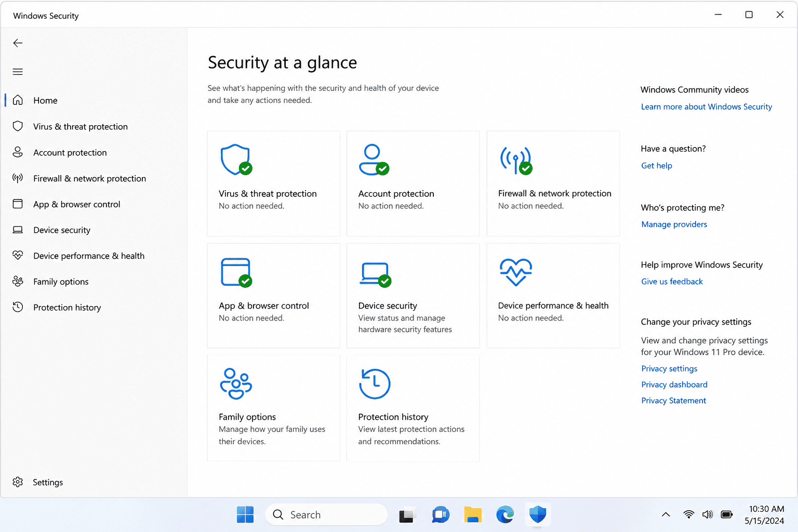The width and height of the screenshot is (798, 532).
Task: Click the Get help link
Action: 657,165
